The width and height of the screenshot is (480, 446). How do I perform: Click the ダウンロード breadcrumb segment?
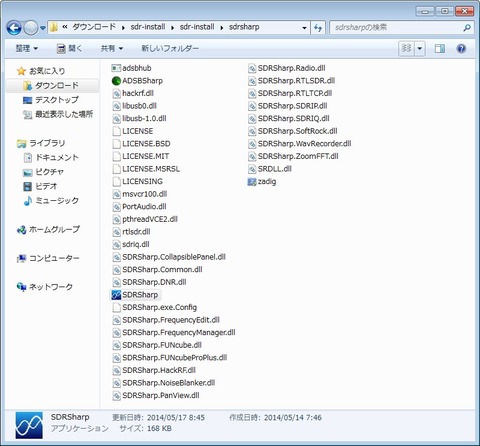tap(94, 27)
